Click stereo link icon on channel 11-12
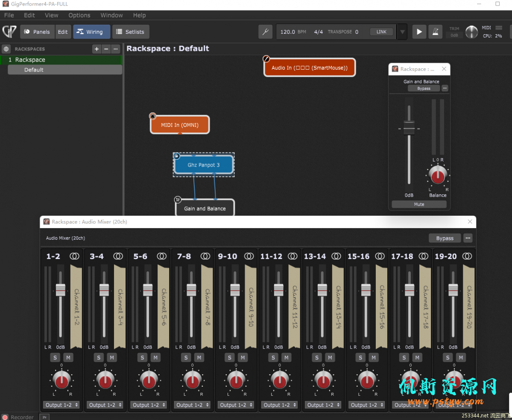The width and height of the screenshot is (512, 420). click(293, 256)
